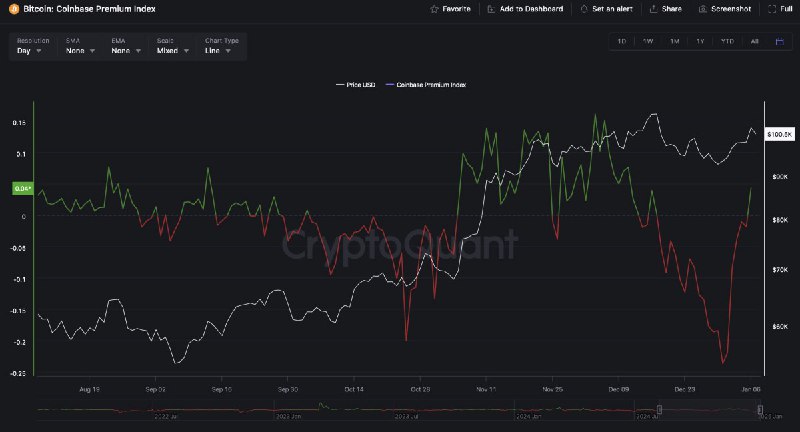
Task: Click the Bitcoin: Coinbase Premium Index title
Action: click(x=89, y=9)
